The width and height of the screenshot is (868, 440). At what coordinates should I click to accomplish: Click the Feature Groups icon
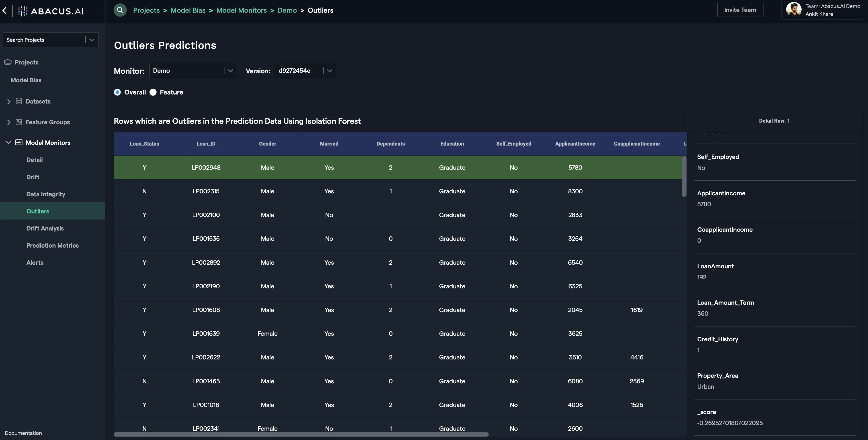(19, 122)
